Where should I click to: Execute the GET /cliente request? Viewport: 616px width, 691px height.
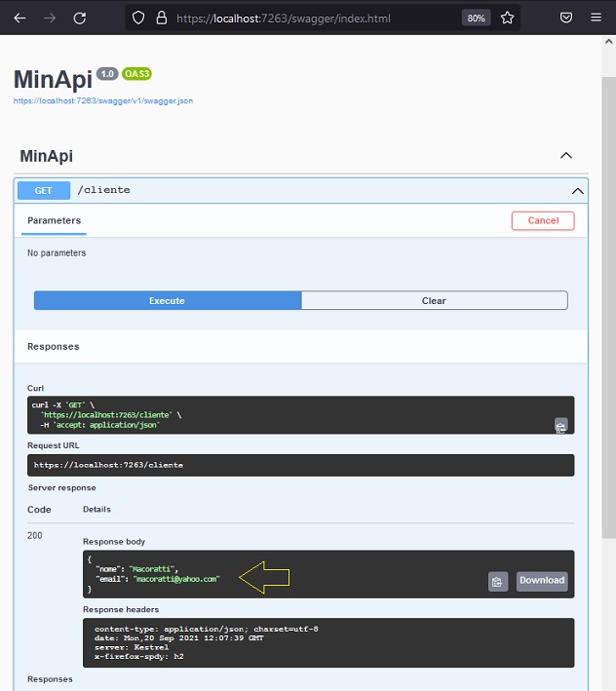point(168,300)
